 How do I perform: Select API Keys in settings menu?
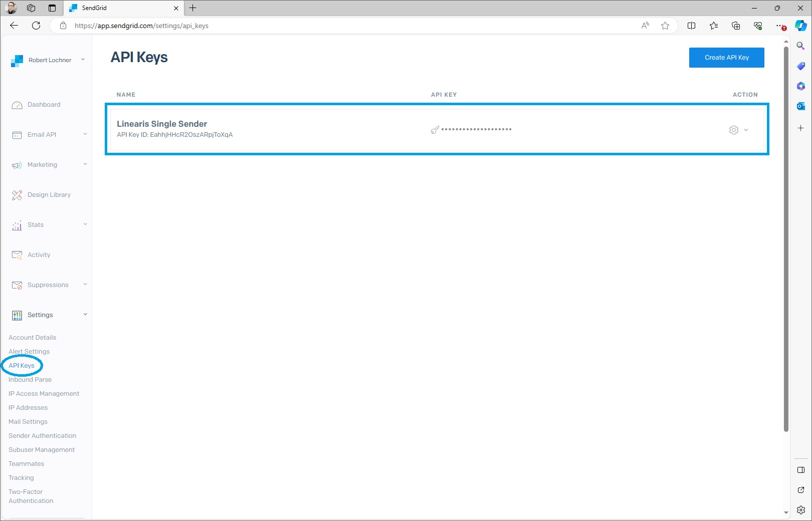point(22,366)
